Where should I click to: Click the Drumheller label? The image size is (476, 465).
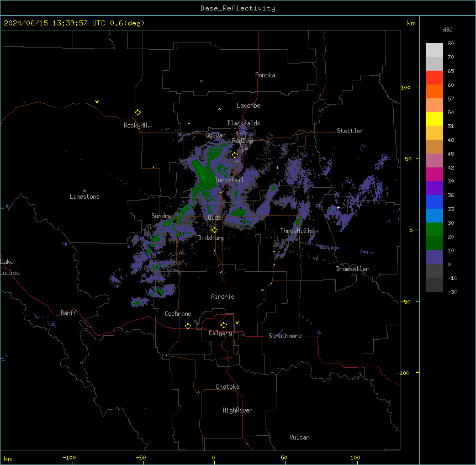point(352,269)
